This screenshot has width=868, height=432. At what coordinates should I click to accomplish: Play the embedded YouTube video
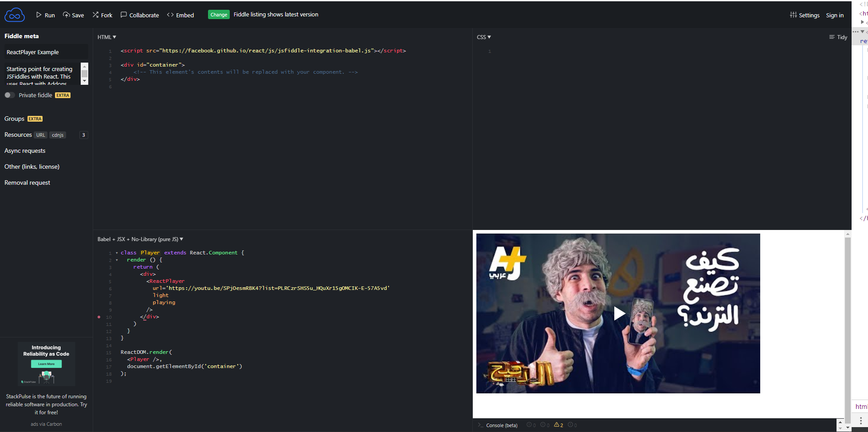(x=619, y=313)
